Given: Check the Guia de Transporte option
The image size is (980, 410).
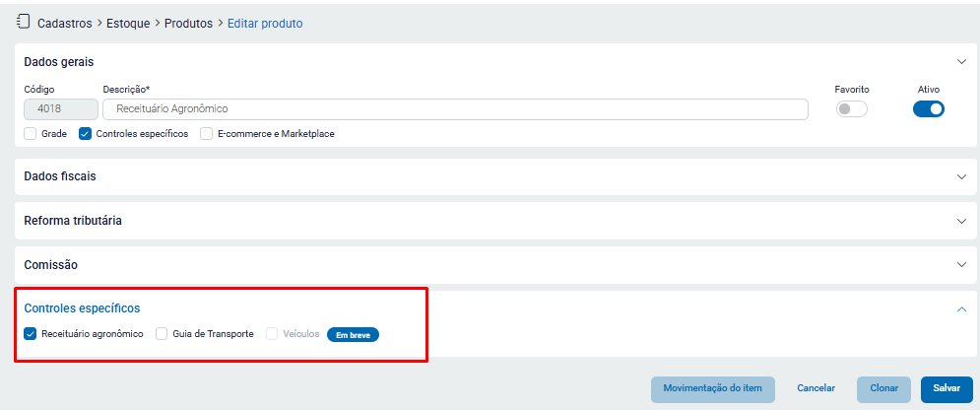Looking at the screenshot, I should (163, 334).
